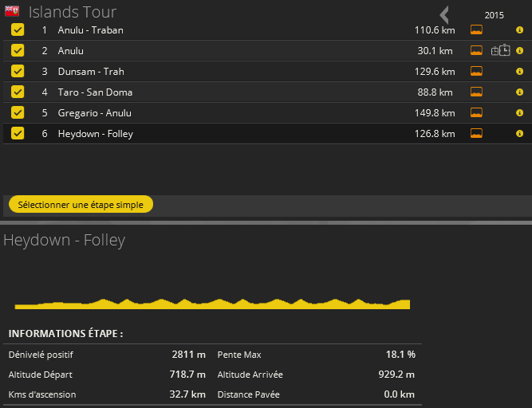Uncheck stage 1 Anulu - Traban checkbox
This screenshot has width=532, height=408.
click(x=18, y=30)
